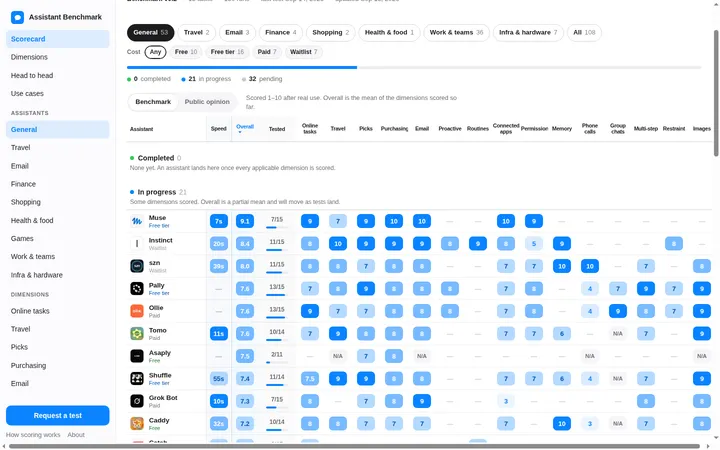The width and height of the screenshot is (720, 450).
Task: Open the Muse assistant logo
Action: [x=137, y=221]
